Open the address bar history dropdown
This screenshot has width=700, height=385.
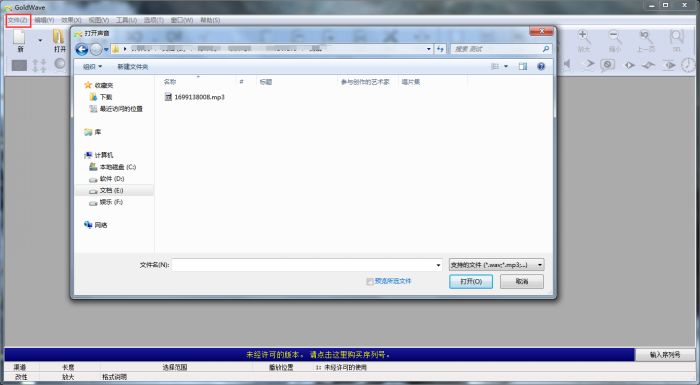pos(429,49)
